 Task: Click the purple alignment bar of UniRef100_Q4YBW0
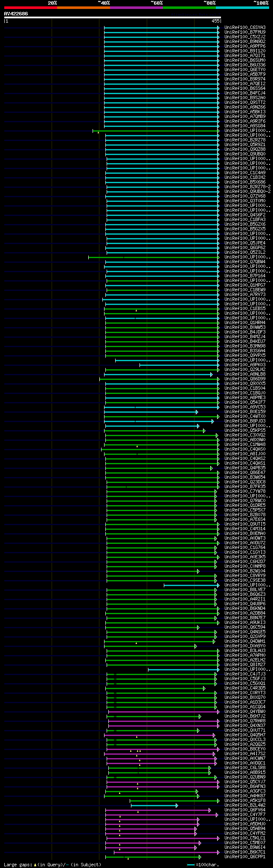[x=164, y=712]
